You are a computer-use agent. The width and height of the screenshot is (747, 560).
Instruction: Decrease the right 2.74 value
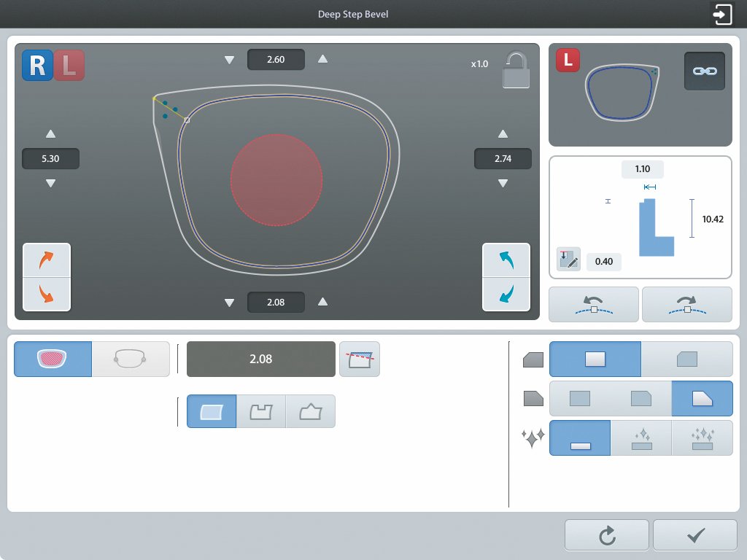(503, 183)
